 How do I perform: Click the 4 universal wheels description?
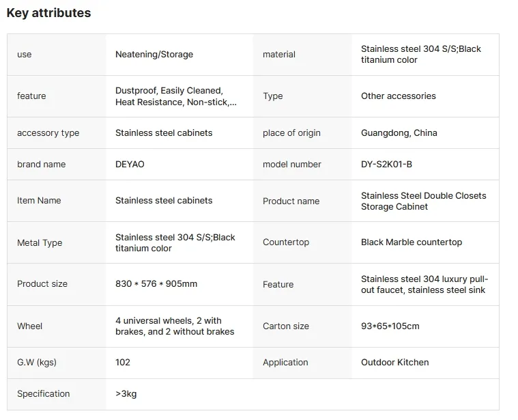(x=175, y=326)
